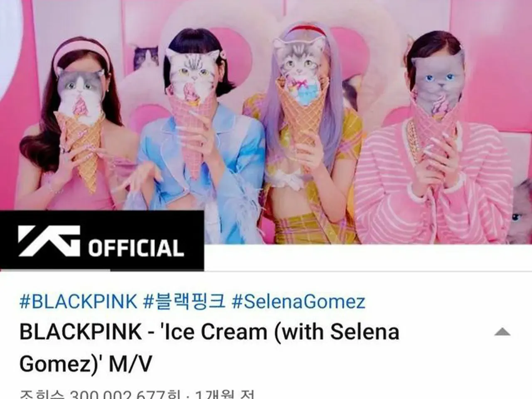Image resolution: width=532 pixels, height=399 pixels.
Task: Open the #BLACKPINK hashtag
Action: (x=78, y=301)
